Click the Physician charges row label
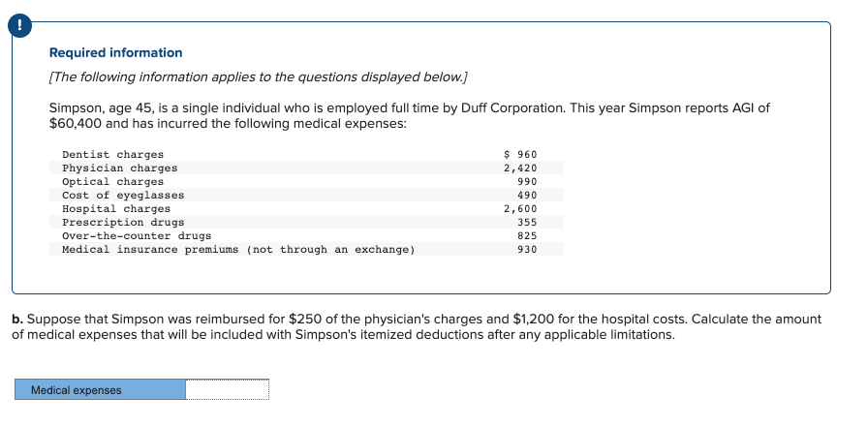 coord(119,168)
